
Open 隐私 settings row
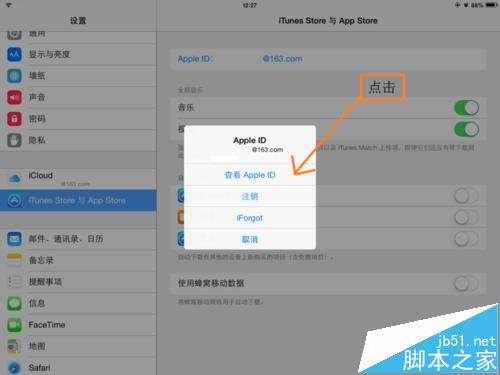78,140
